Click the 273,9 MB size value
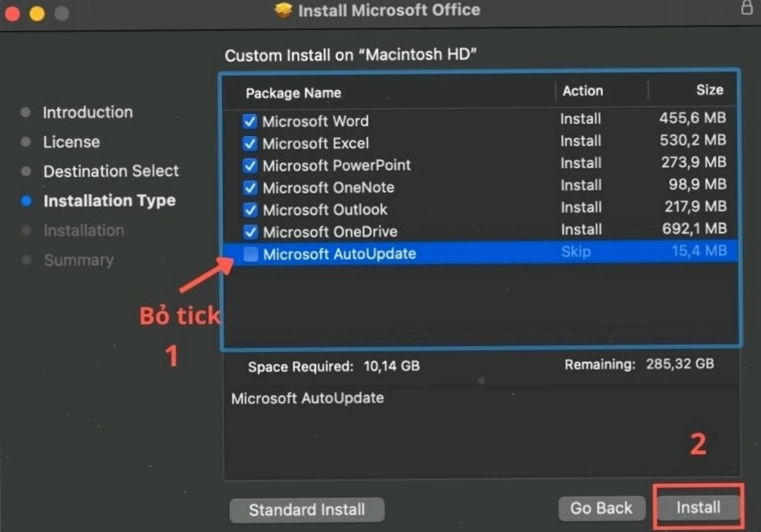Image resolution: width=761 pixels, height=532 pixels. 694,162
